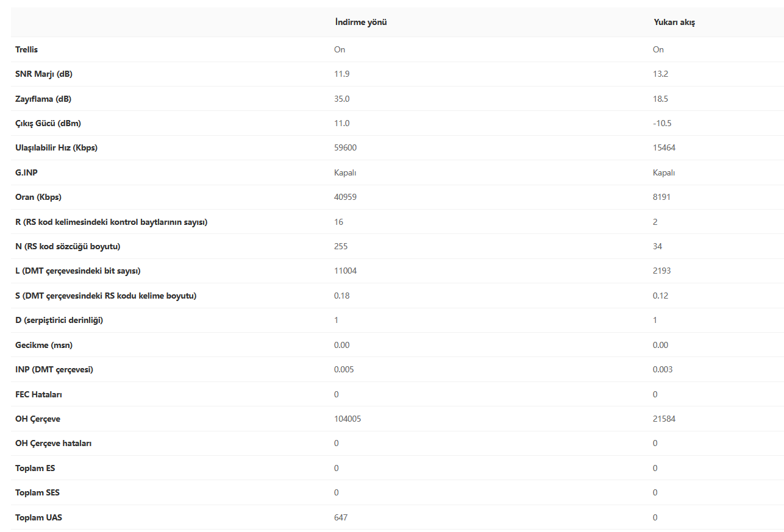This screenshot has height=532, width=784.
Task: Click the SNR Marjı (dB) label
Action: [44, 74]
